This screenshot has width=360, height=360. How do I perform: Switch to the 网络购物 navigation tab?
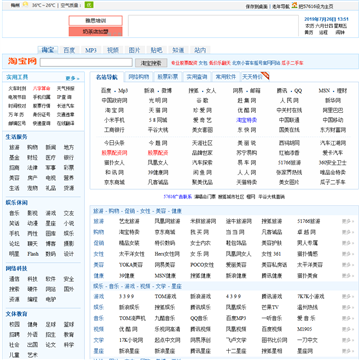pyautogui.click(x=139, y=77)
